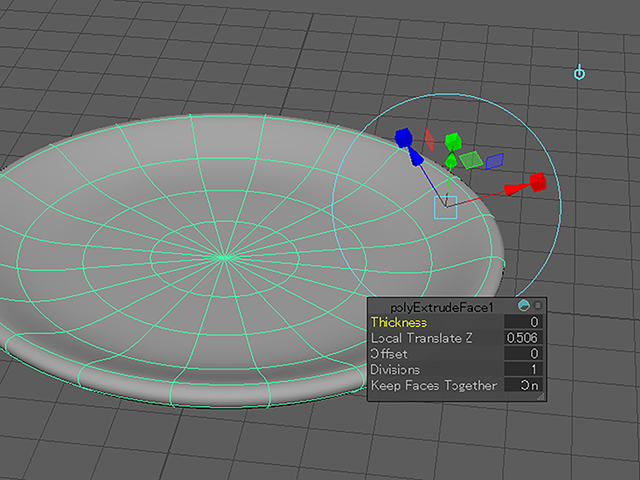Click the Divisions value field
The height and width of the screenshot is (480, 640).
[523, 369]
